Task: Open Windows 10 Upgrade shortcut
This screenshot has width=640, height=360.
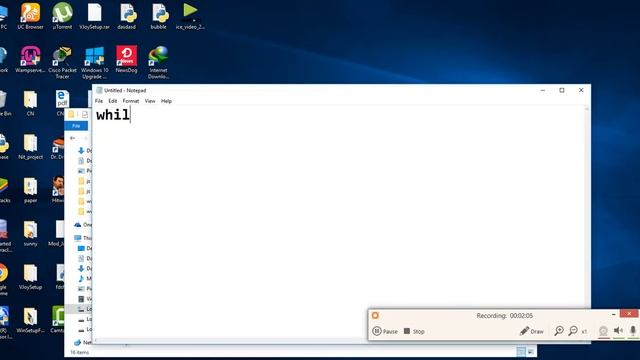Action: point(94,62)
